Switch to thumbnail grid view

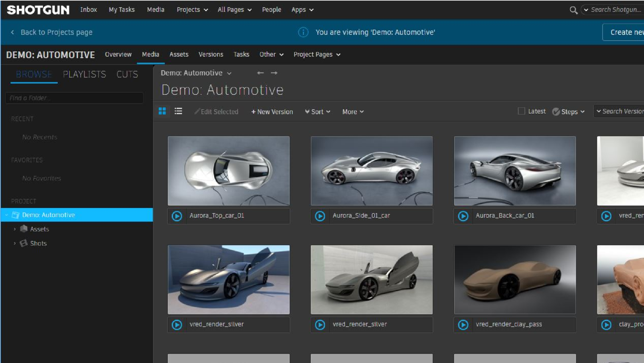162,111
